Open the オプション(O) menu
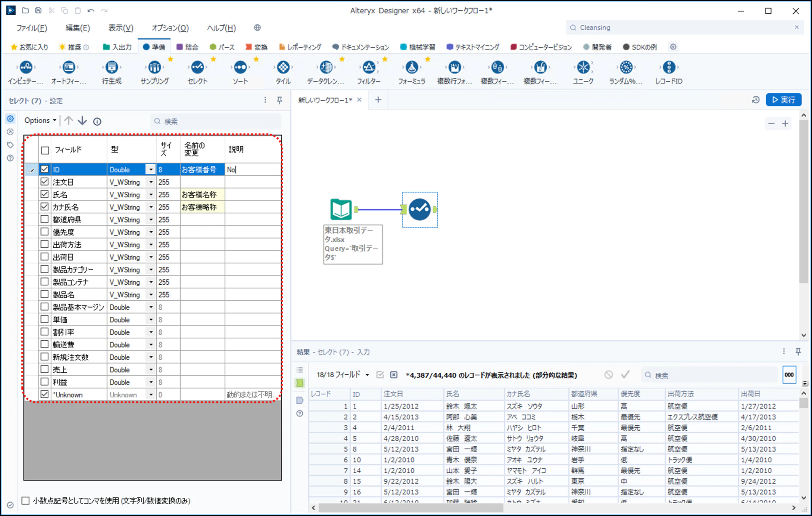The width and height of the screenshot is (812, 516). point(170,28)
